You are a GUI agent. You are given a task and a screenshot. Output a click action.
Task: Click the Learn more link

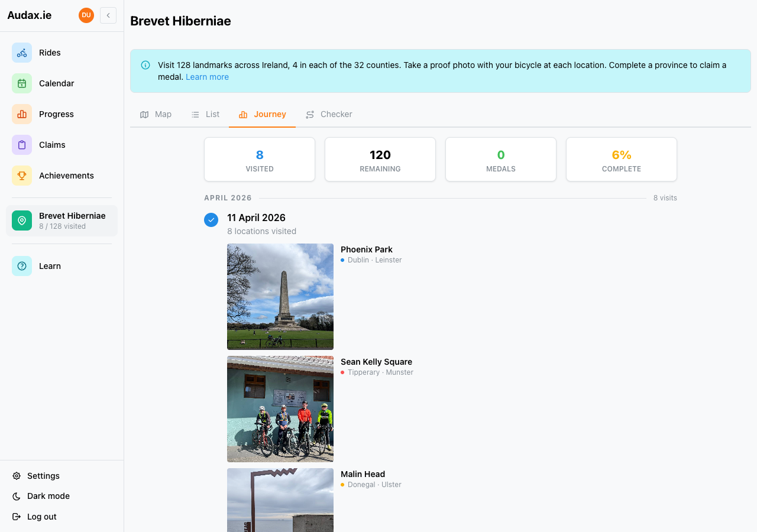(x=207, y=77)
